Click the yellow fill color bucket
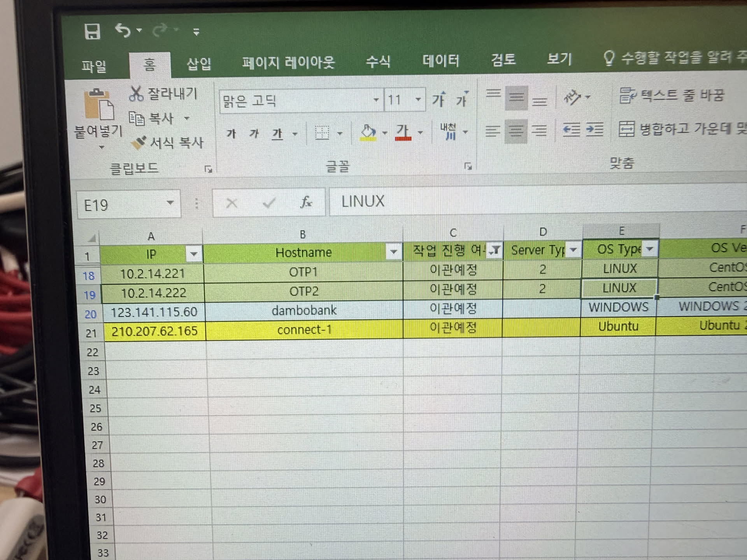The image size is (747, 560). (368, 132)
